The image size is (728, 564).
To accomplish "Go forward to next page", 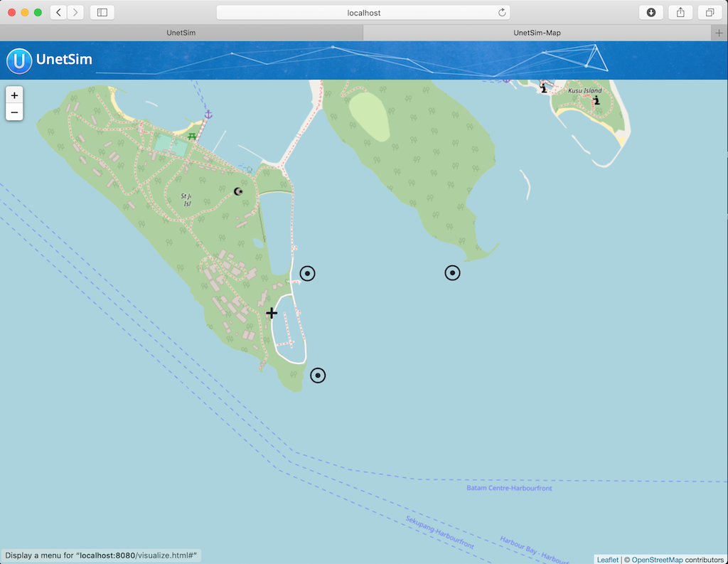I will (75, 13).
